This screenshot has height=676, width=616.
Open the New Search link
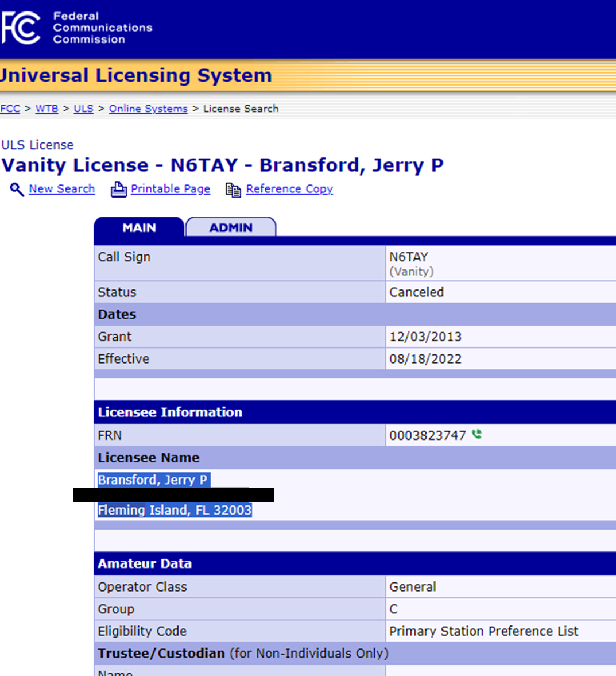pos(61,189)
